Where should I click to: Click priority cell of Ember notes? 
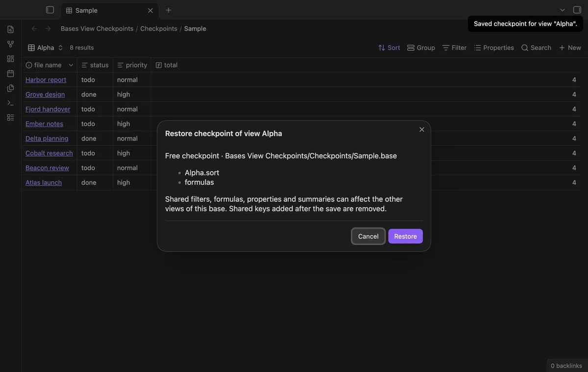click(x=132, y=124)
